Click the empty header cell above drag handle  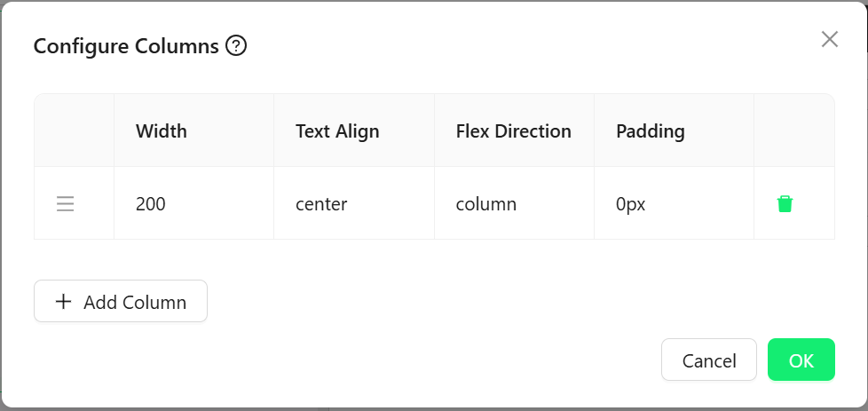[75, 130]
